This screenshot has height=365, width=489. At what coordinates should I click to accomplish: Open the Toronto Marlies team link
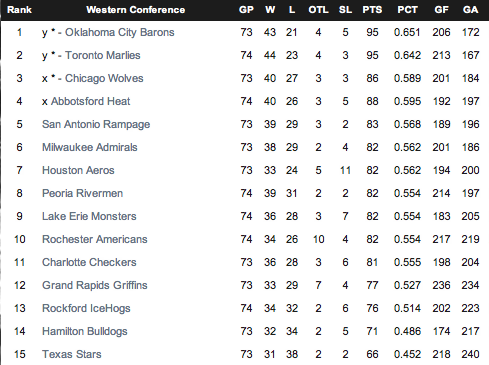(x=103, y=55)
